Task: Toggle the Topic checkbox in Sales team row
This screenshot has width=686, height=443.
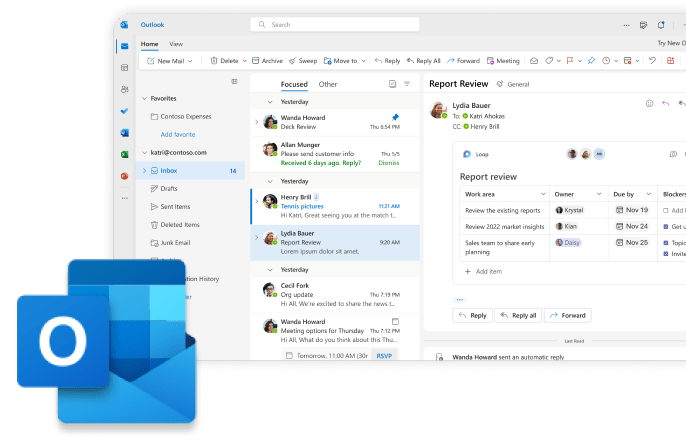Action: point(665,243)
